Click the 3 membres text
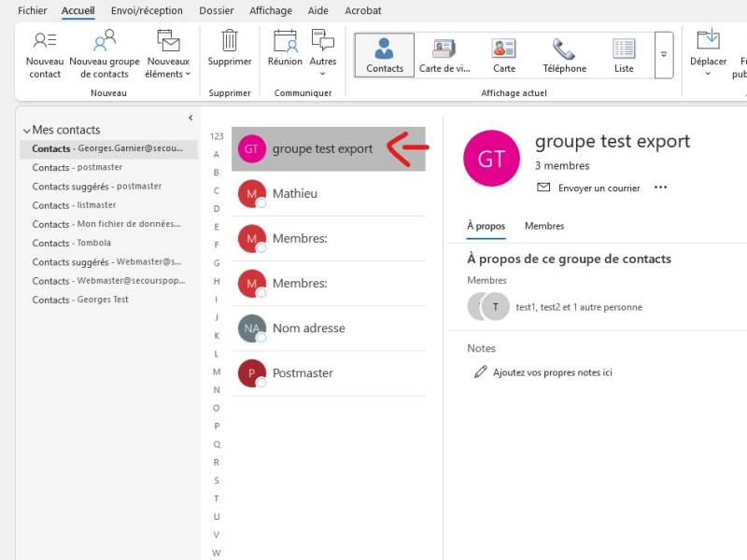This screenshot has width=747, height=560. (x=562, y=166)
